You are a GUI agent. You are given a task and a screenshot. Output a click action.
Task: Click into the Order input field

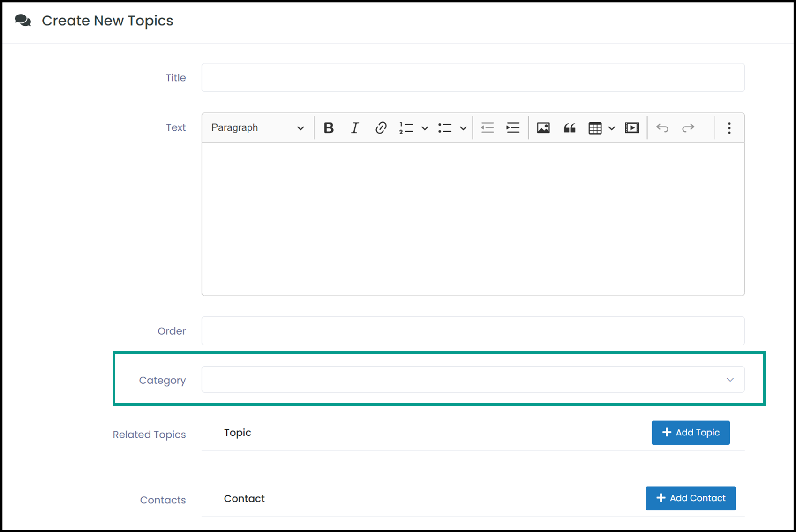473,331
